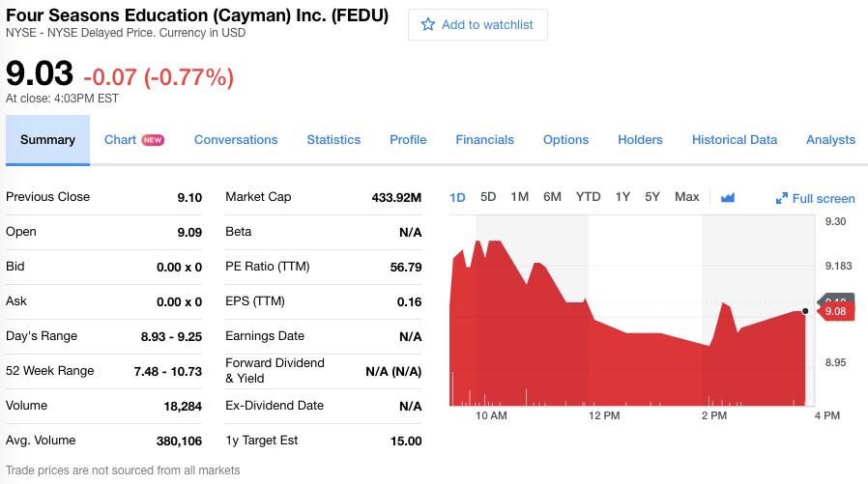Image resolution: width=868 pixels, height=484 pixels.
Task: Switch to the Conversations tab
Action: pos(236,140)
